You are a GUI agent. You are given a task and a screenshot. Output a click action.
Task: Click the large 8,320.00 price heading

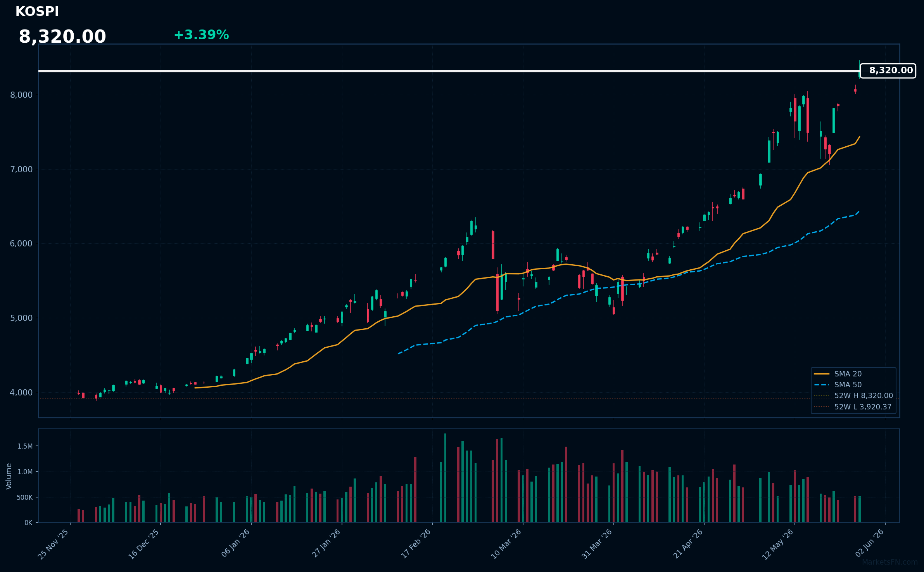(x=62, y=37)
